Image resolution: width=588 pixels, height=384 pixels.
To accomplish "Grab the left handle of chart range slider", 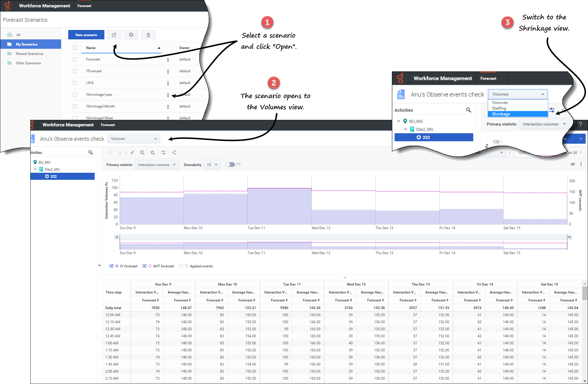I will click(117, 237).
